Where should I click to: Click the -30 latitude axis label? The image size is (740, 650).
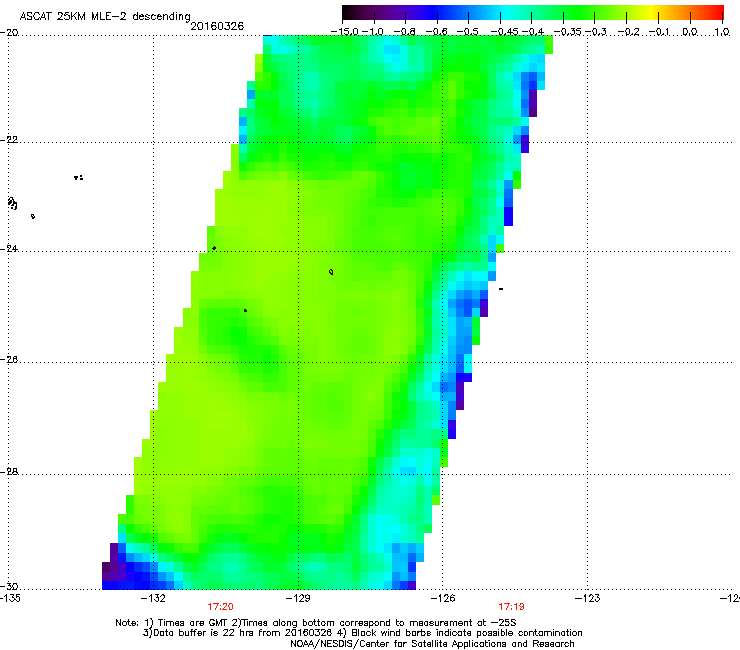click(9, 586)
